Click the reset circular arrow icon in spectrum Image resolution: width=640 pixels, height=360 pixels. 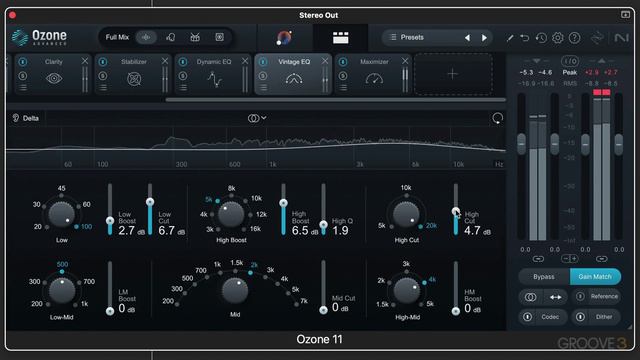(497, 118)
